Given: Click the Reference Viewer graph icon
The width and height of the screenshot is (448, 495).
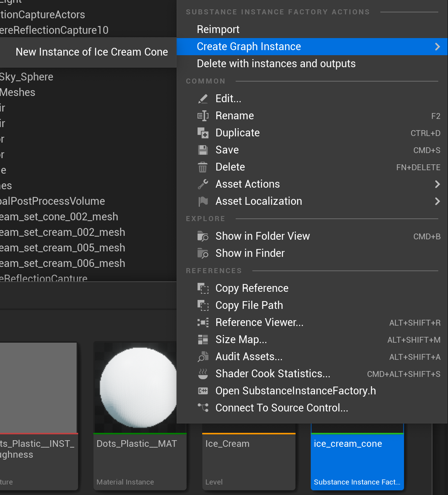Looking at the screenshot, I should [x=203, y=322].
